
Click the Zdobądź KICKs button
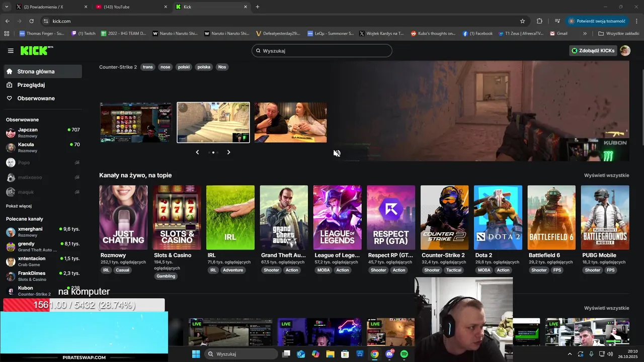[593, 50]
